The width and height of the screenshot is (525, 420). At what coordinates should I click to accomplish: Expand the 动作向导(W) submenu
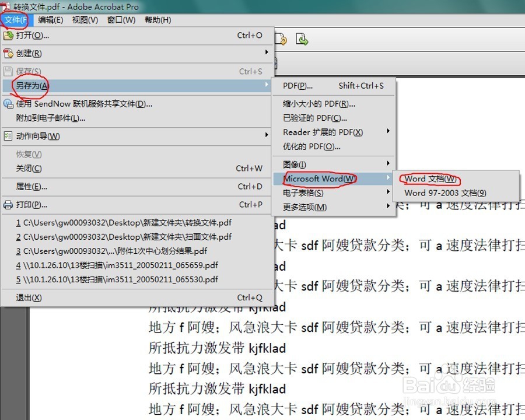(137, 136)
